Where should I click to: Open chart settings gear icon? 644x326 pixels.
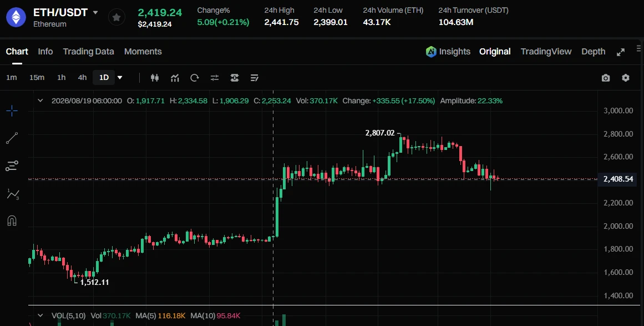tap(626, 78)
